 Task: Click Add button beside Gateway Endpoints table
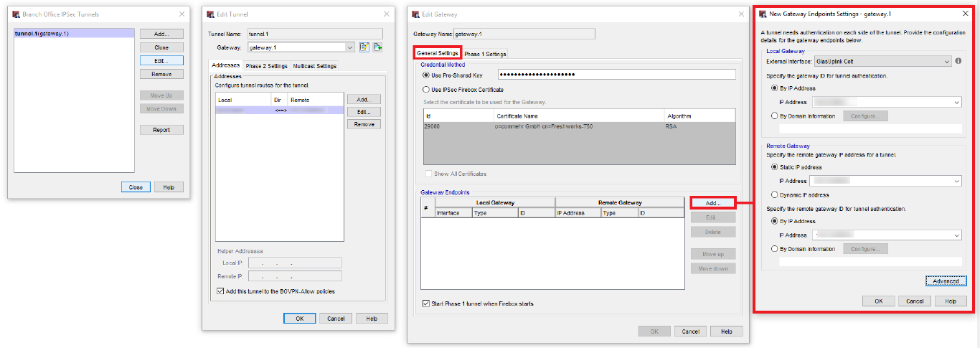(712, 203)
